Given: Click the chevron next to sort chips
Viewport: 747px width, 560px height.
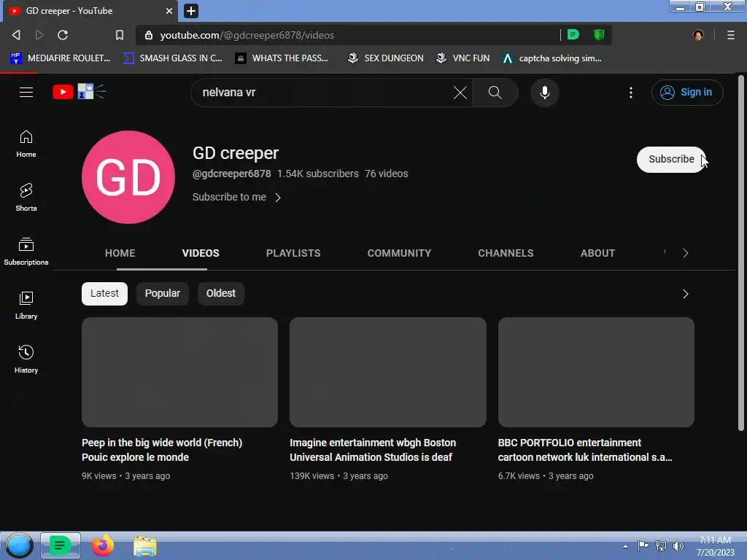Looking at the screenshot, I should tap(685, 294).
